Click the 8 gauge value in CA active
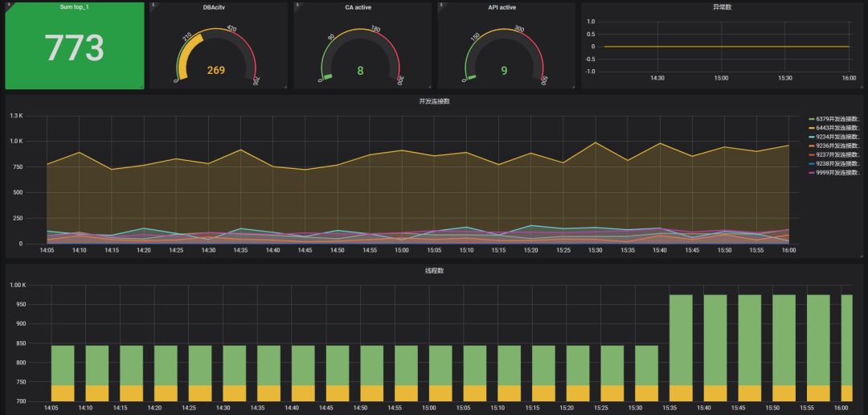 pyautogui.click(x=360, y=70)
